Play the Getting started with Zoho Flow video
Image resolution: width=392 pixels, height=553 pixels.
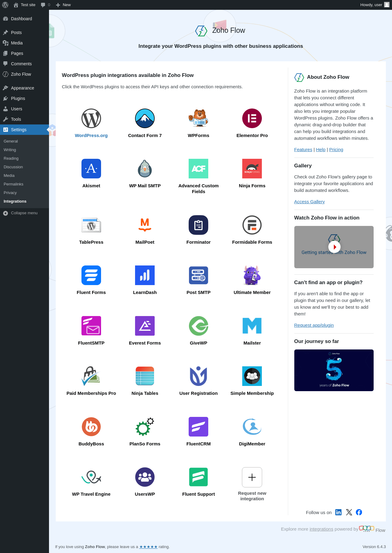click(x=334, y=247)
